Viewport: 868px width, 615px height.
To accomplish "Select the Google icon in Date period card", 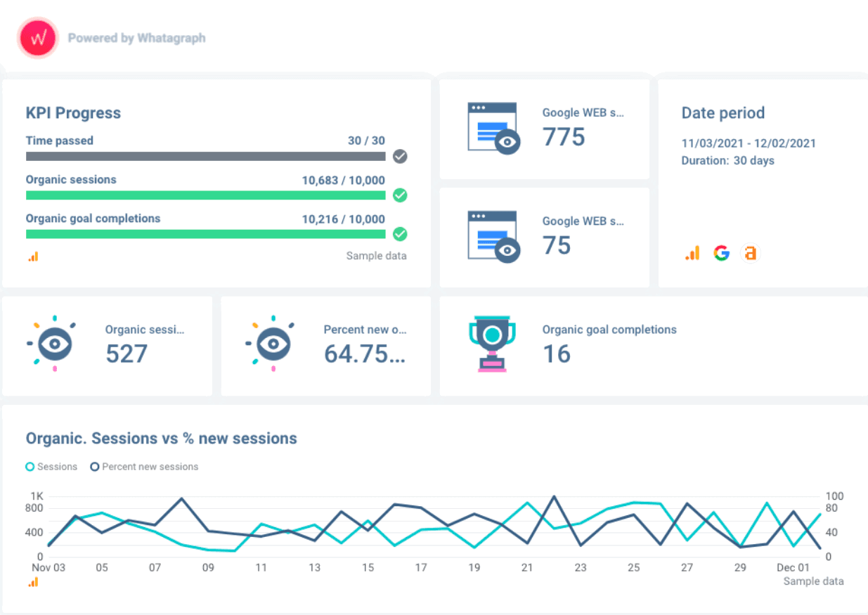I will [x=721, y=253].
